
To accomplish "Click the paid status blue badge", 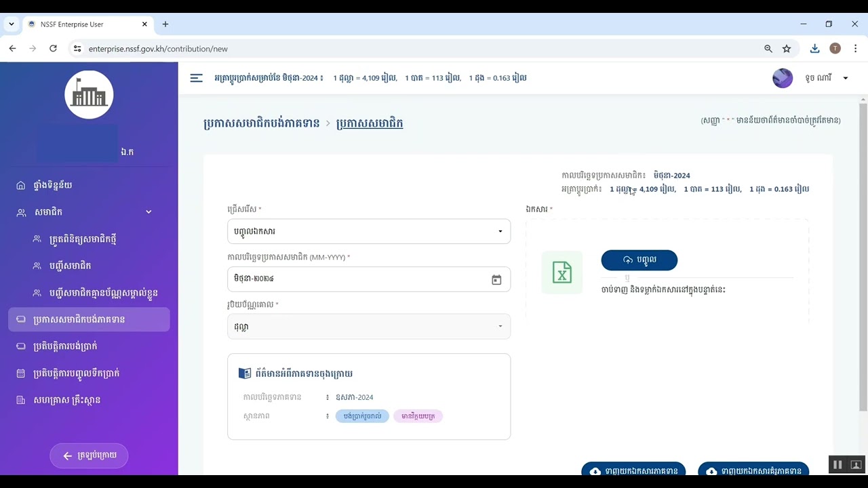I will (x=362, y=416).
